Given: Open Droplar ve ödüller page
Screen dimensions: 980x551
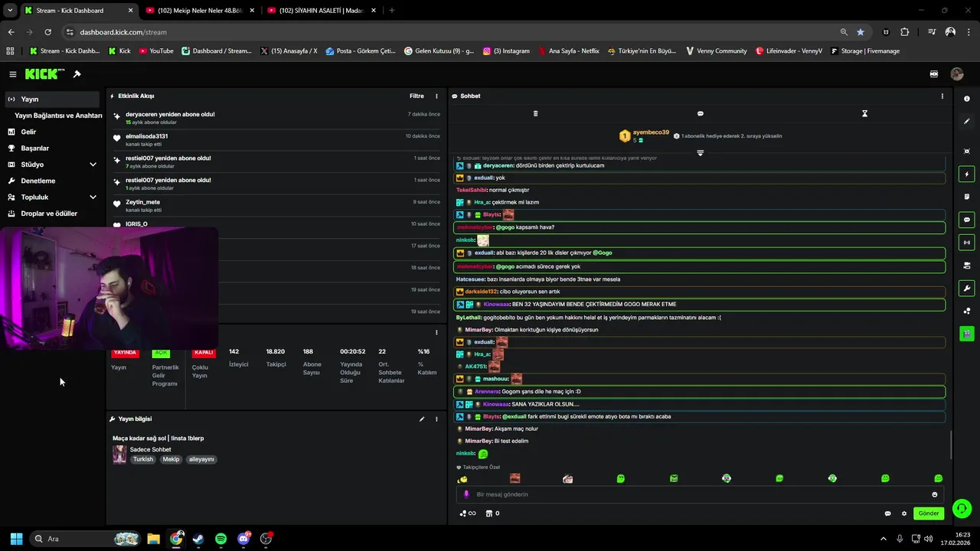Looking at the screenshot, I should point(52,214).
